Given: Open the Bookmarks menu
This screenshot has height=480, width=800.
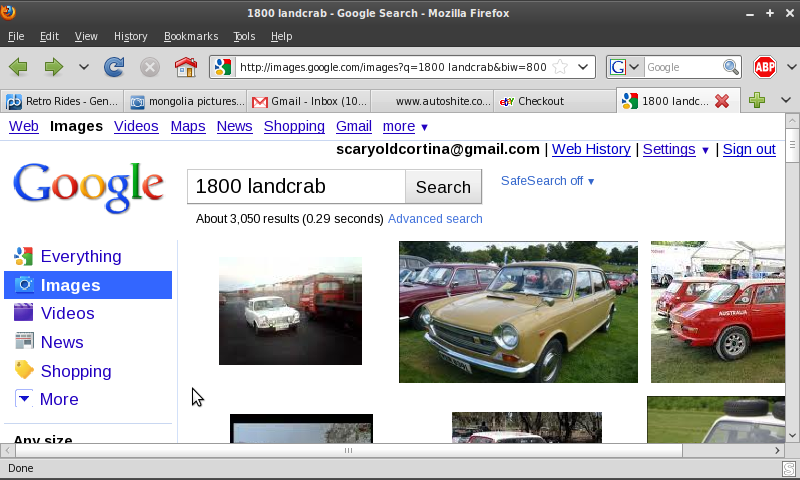Looking at the screenshot, I should coord(190,36).
